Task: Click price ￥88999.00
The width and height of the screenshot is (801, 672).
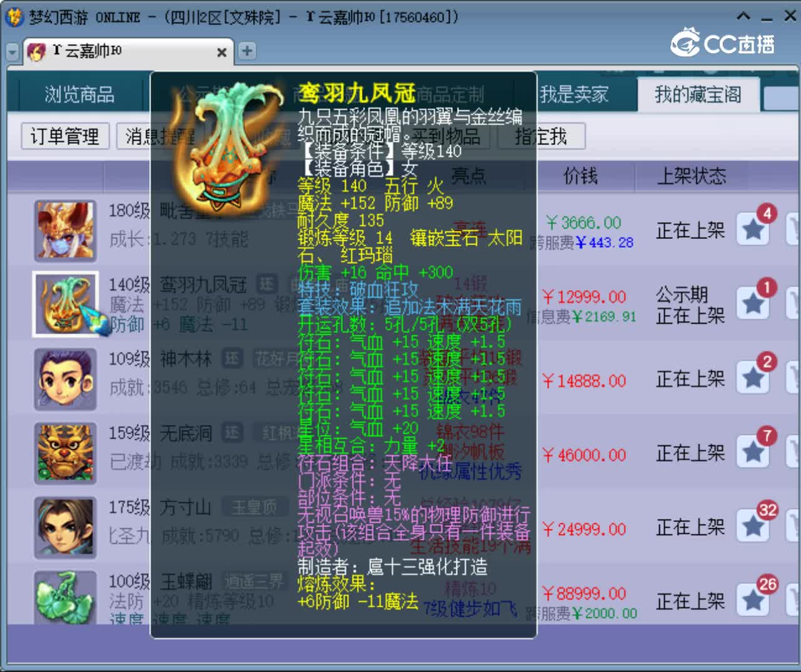Action: [584, 593]
